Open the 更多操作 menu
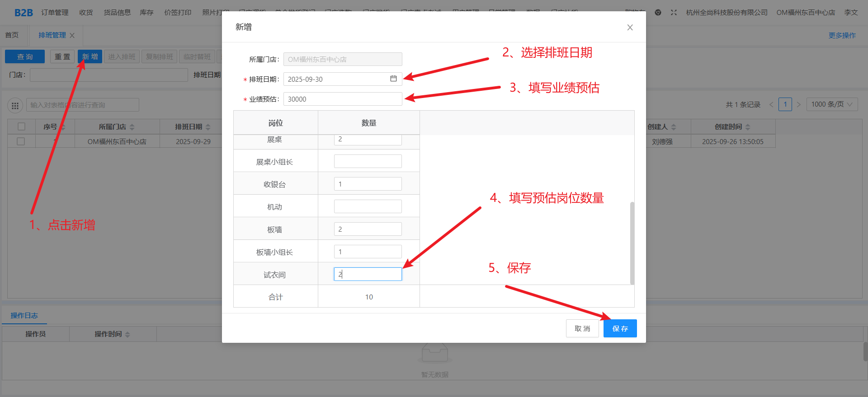 842,35
